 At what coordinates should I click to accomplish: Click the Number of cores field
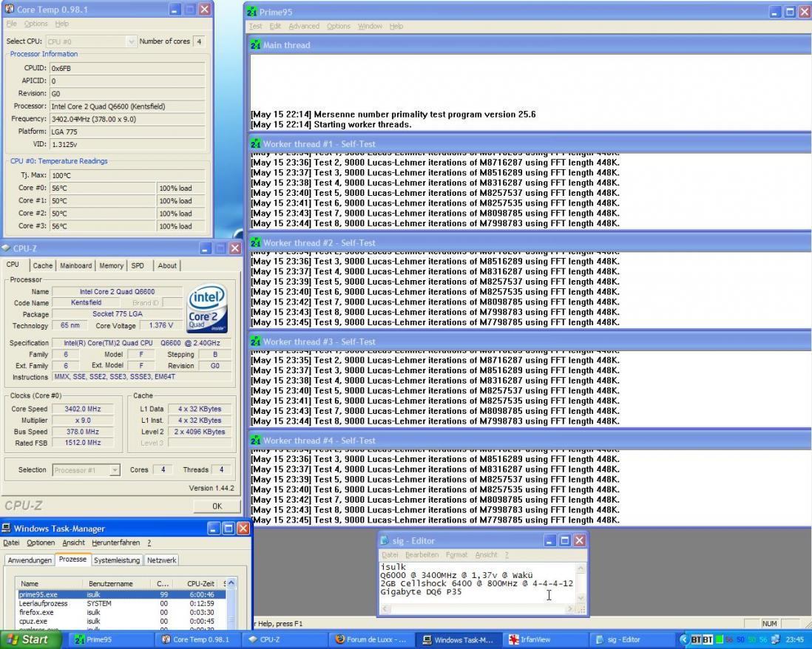point(199,41)
